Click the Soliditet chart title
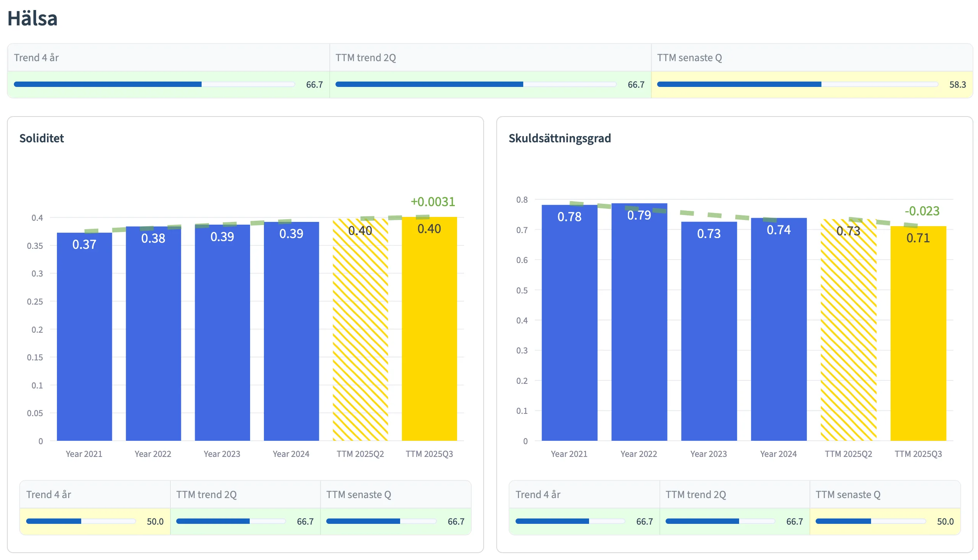Viewport: 978px width, 560px height. [42, 138]
